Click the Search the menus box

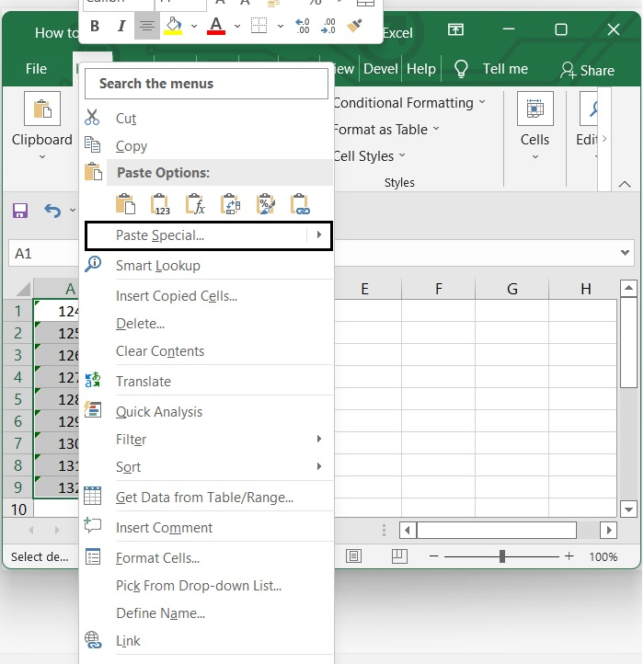coord(206,84)
